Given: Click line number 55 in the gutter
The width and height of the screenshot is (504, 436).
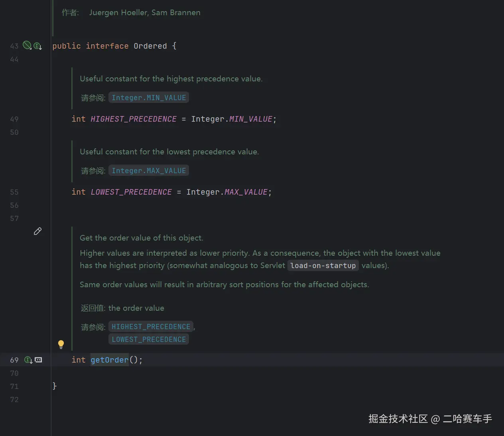Looking at the screenshot, I should [14, 192].
